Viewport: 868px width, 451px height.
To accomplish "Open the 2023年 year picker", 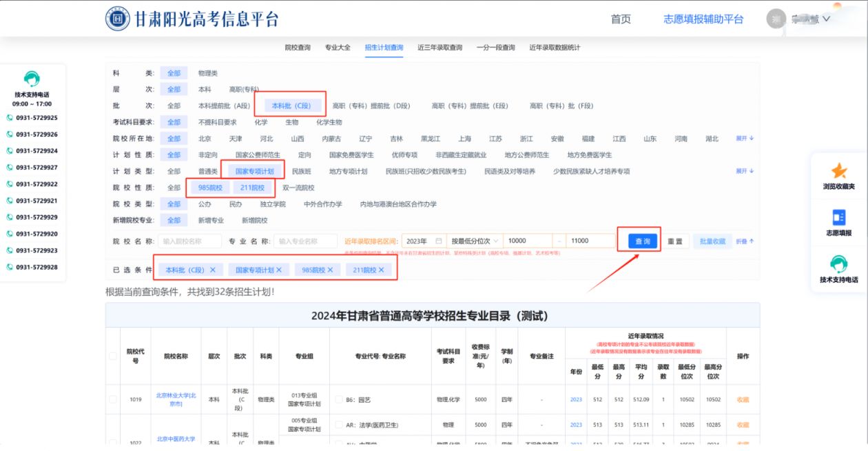I will pos(424,241).
